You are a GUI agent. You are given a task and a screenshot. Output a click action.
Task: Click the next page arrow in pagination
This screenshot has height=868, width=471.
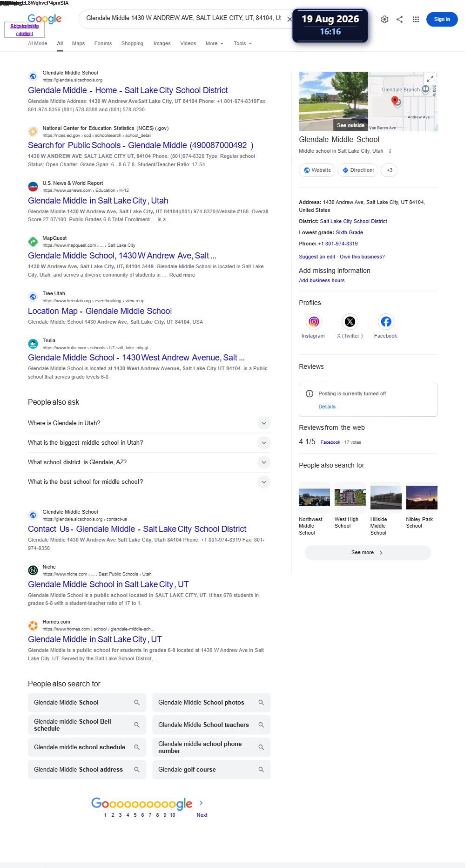[201, 803]
